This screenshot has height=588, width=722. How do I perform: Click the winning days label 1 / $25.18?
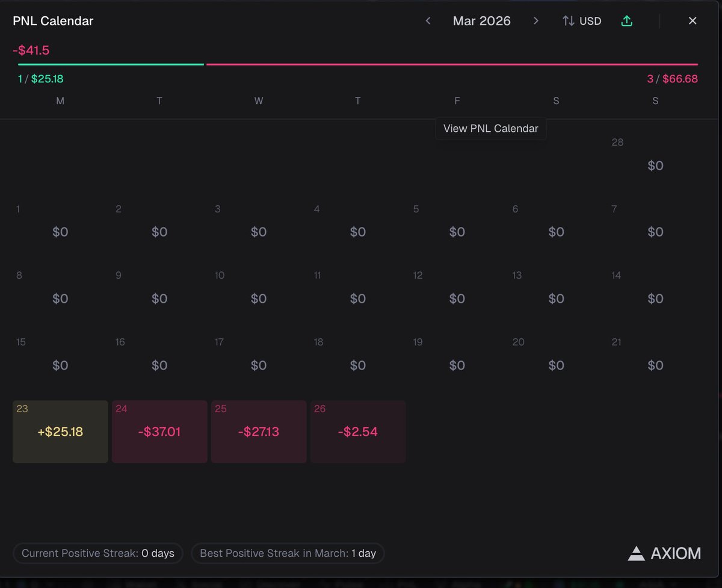coord(41,79)
